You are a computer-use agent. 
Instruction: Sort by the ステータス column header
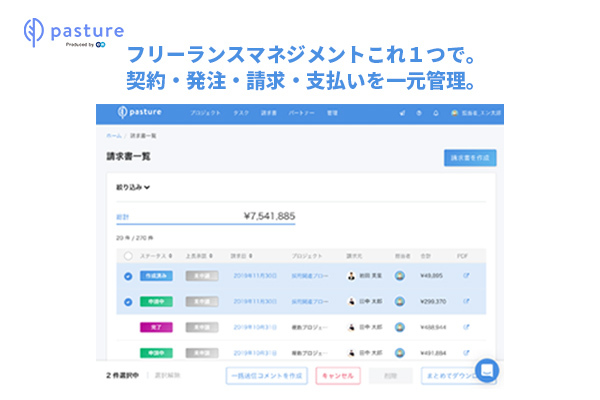pyautogui.click(x=156, y=256)
